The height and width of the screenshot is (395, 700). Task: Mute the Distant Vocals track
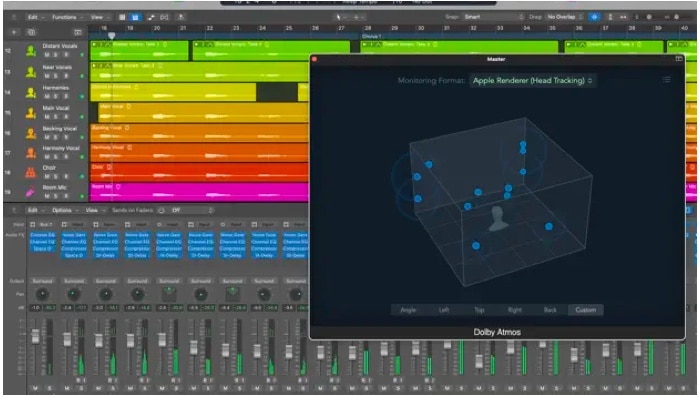click(47, 55)
